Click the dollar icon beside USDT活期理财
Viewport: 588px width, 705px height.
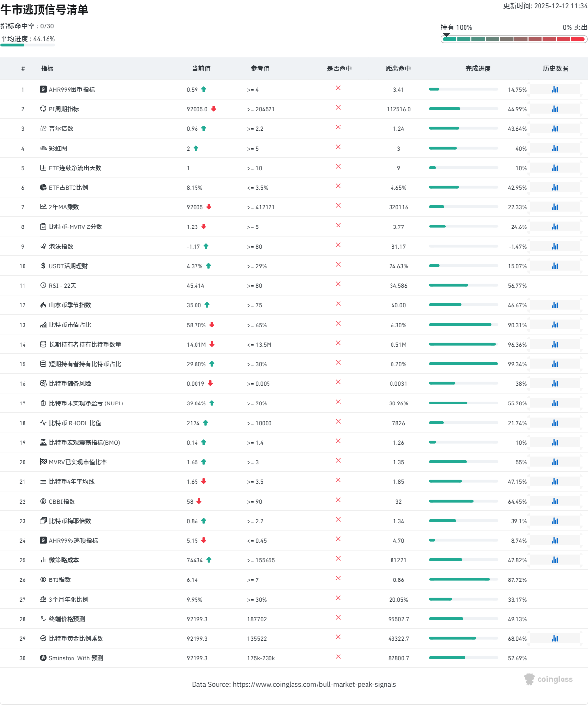[43, 266]
